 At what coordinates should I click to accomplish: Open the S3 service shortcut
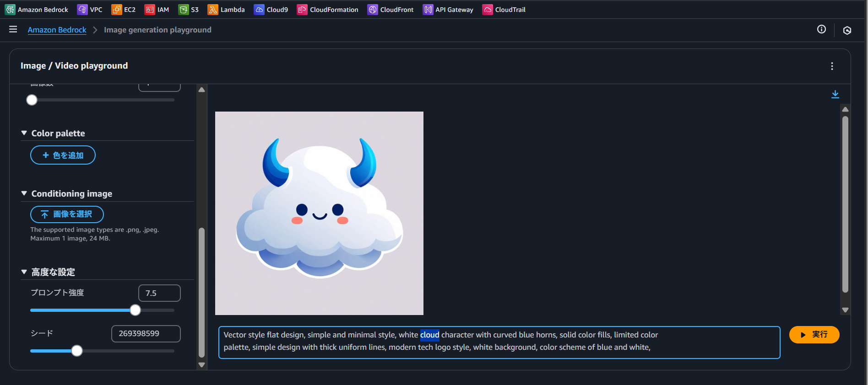click(189, 10)
